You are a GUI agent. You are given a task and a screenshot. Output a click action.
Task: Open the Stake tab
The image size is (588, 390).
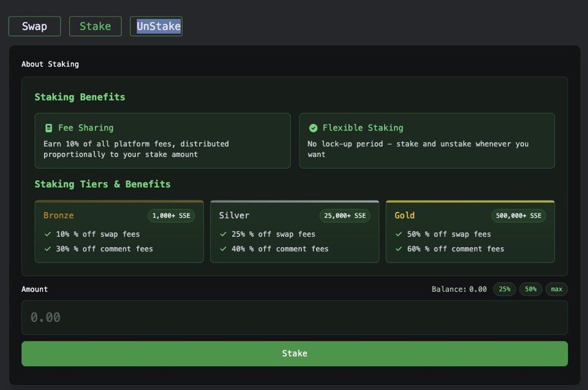coord(96,26)
